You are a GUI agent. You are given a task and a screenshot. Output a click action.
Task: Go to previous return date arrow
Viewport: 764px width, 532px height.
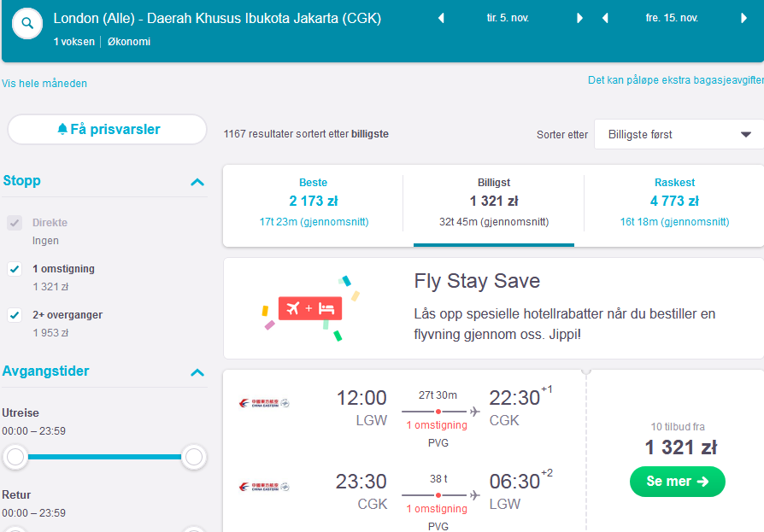click(605, 19)
